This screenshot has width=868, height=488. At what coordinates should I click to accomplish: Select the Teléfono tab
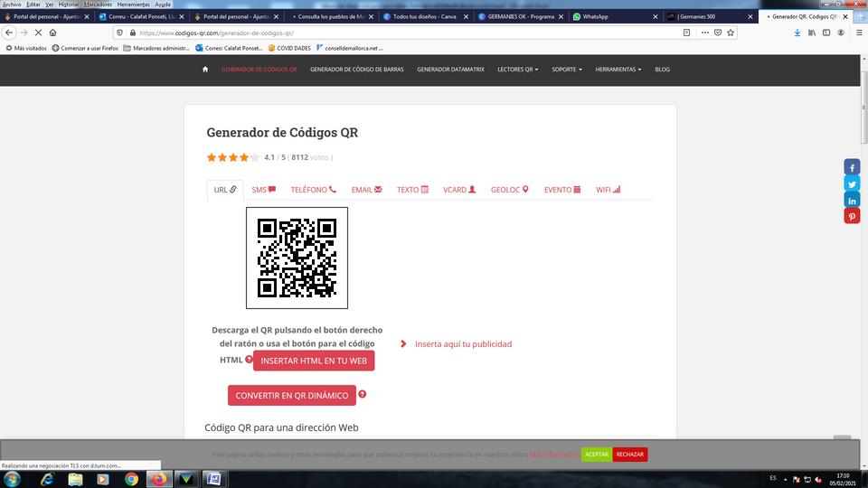pyautogui.click(x=314, y=190)
